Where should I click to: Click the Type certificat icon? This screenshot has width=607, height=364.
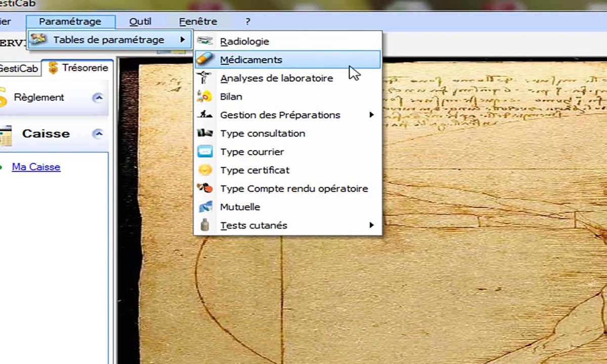205,170
